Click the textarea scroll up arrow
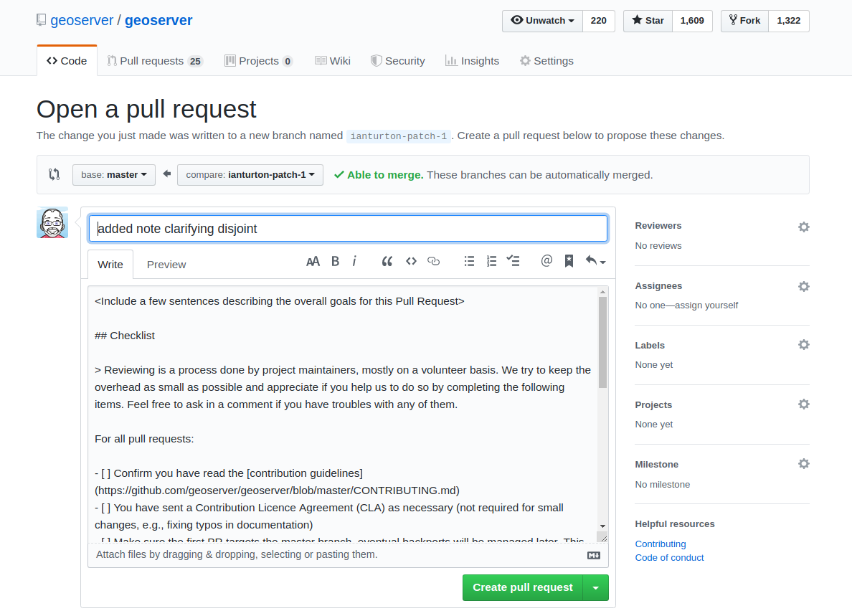The width and height of the screenshot is (852, 616). pos(602,293)
